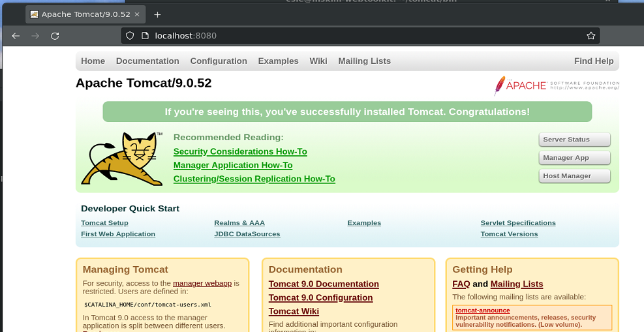Open the Documentation navigation item

147,61
